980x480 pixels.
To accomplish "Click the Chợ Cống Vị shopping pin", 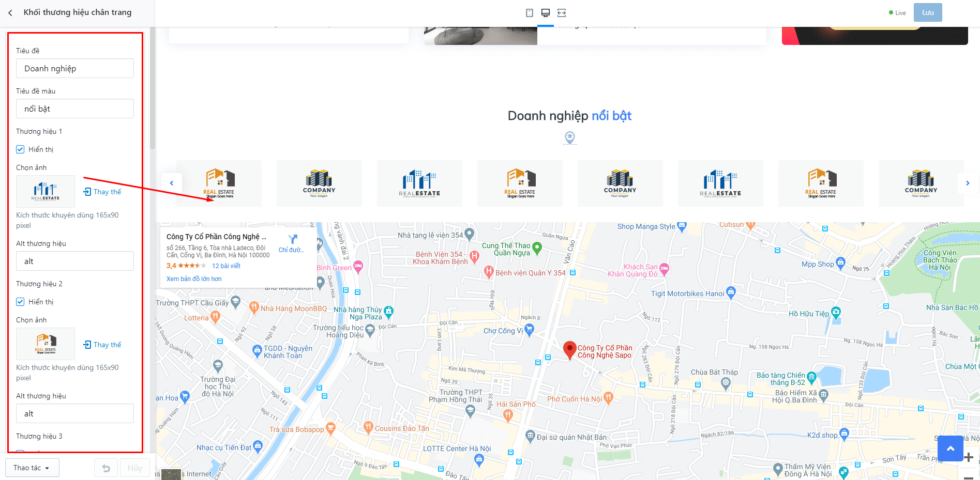I will click(529, 330).
